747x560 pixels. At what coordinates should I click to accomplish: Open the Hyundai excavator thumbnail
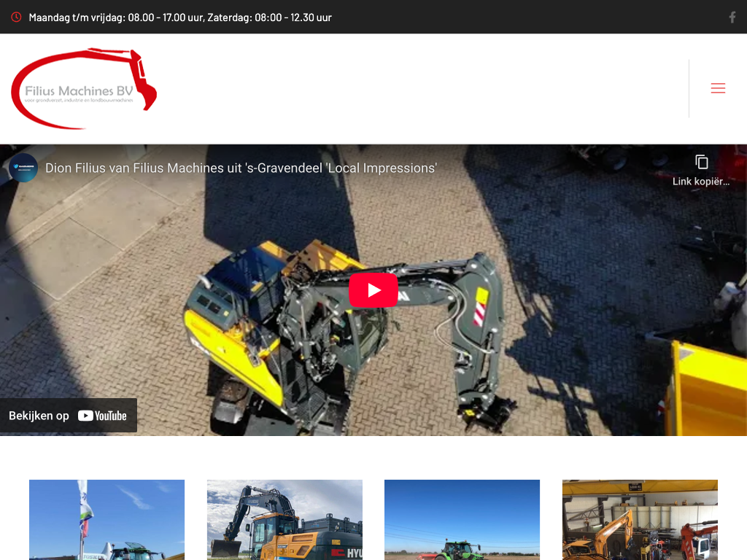[x=285, y=519]
